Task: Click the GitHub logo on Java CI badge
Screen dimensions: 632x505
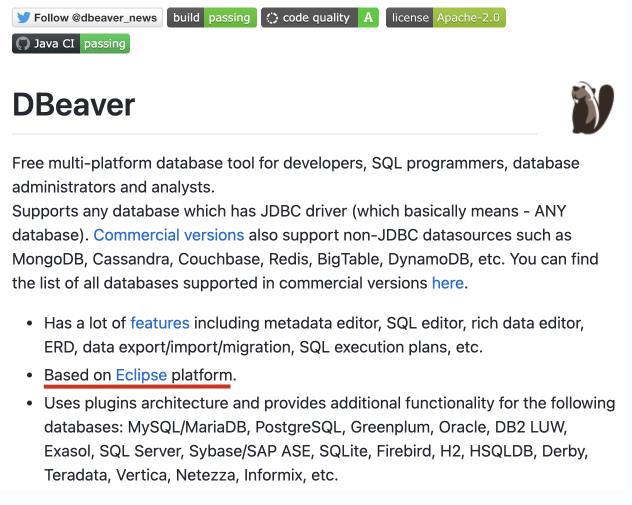Action: click(23, 44)
